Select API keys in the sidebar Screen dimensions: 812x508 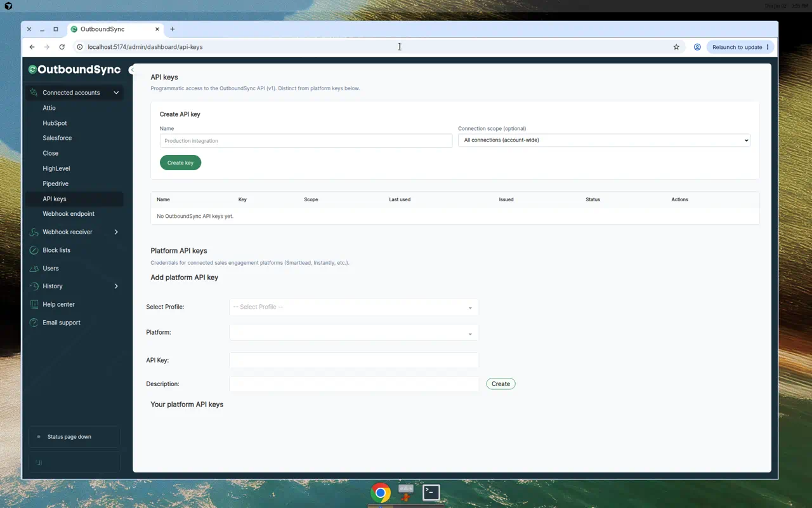tap(75, 199)
